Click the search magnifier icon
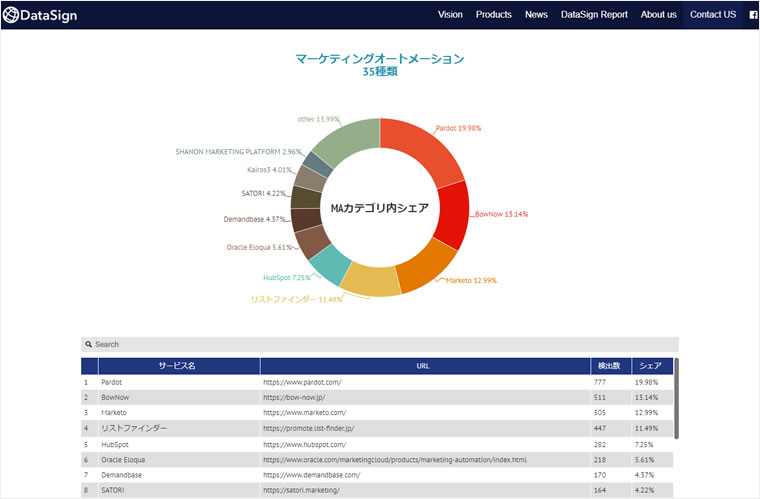 [x=88, y=344]
